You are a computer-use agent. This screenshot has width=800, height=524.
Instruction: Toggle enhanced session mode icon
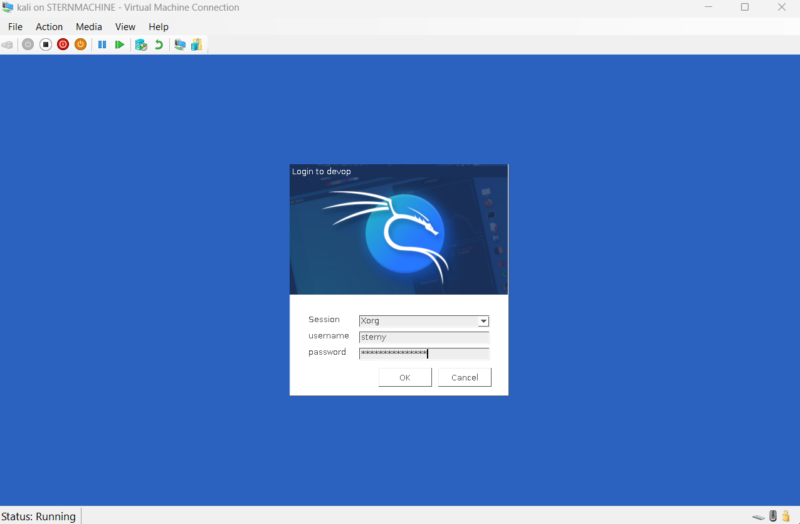point(180,45)
